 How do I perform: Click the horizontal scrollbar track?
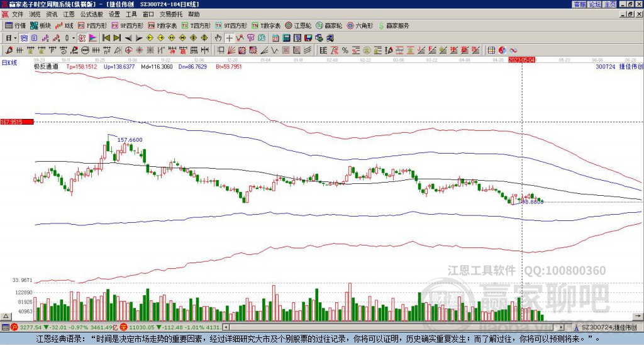point(394,327)
